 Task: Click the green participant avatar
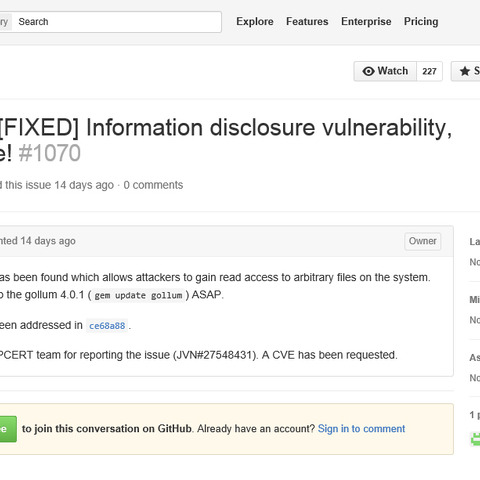tap(475, 439)
